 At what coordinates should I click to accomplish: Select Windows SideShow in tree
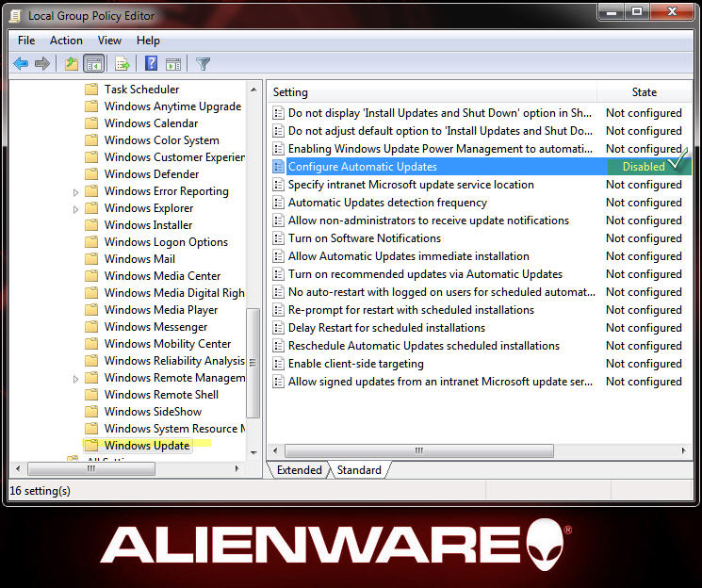click(x=153, y=412)
